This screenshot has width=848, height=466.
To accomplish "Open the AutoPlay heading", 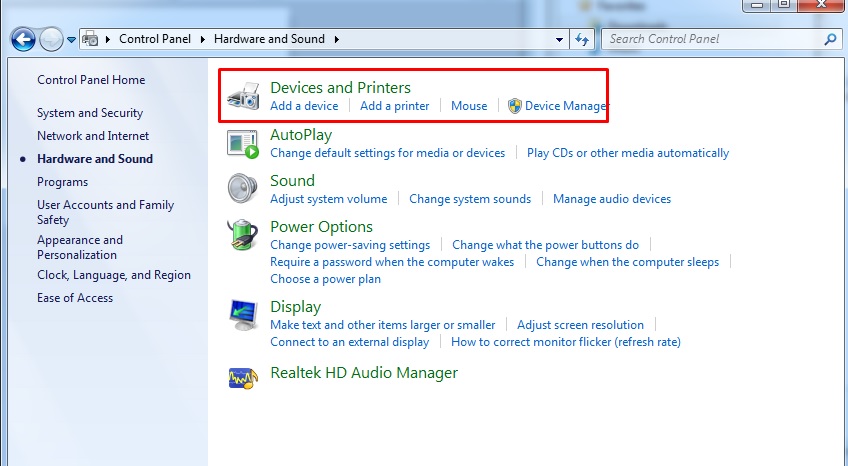I will [301, 135].
